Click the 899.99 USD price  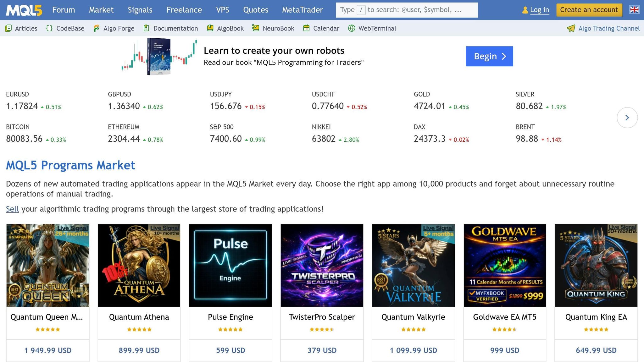click(139, 350)
